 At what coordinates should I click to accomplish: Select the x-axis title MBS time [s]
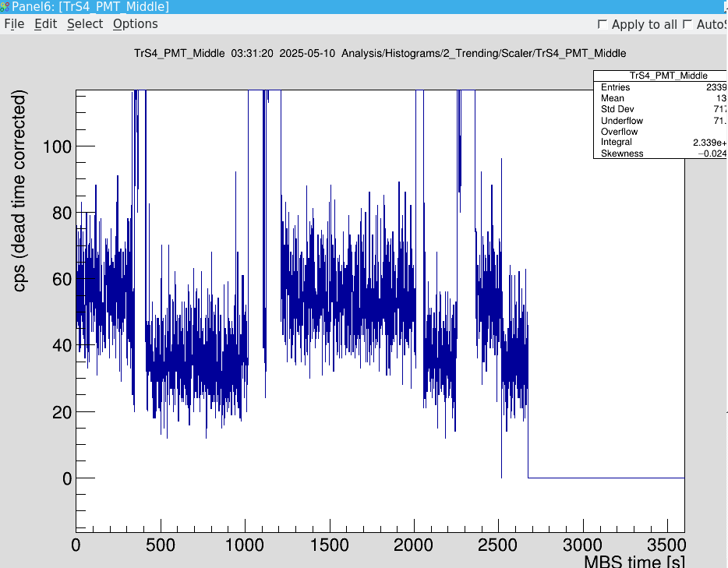pyautogui.click(x=634, y=561)
